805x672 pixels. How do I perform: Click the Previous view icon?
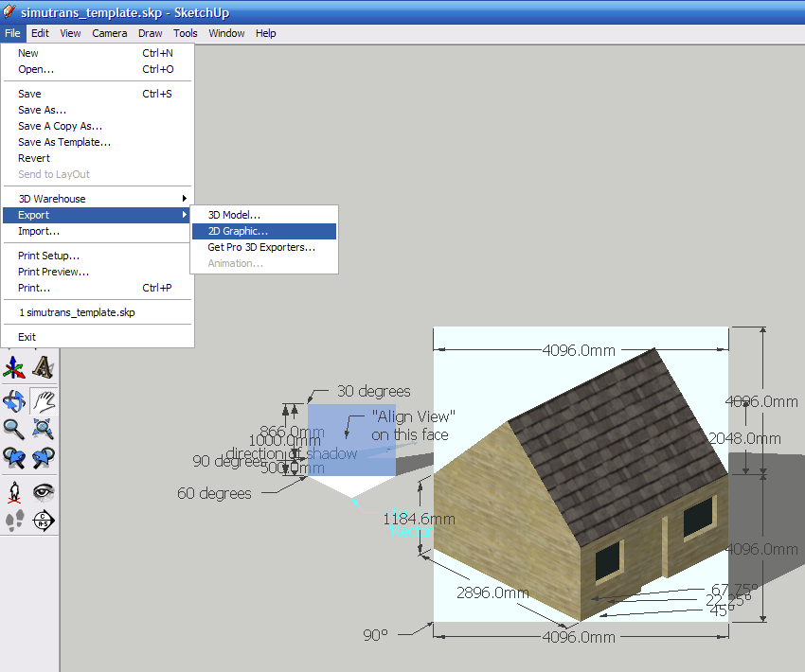[14, 459]
